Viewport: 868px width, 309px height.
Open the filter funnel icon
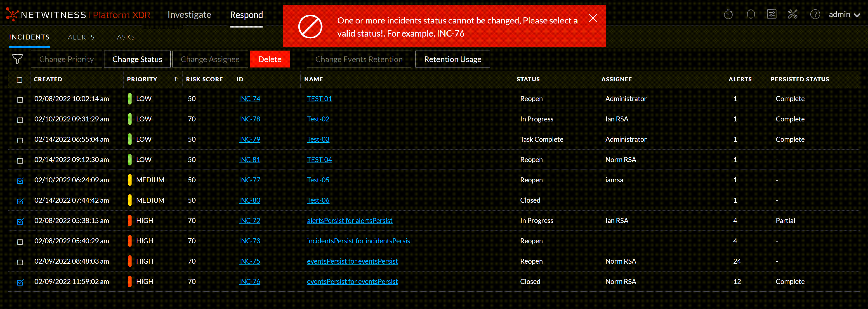pos(18,59)
